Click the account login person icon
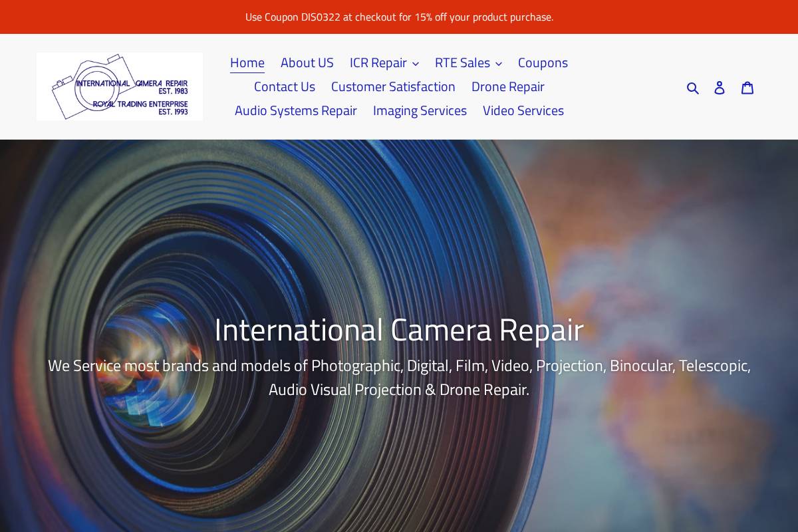The height and width of the screenshot is (532, 798). tap(720, 88)
